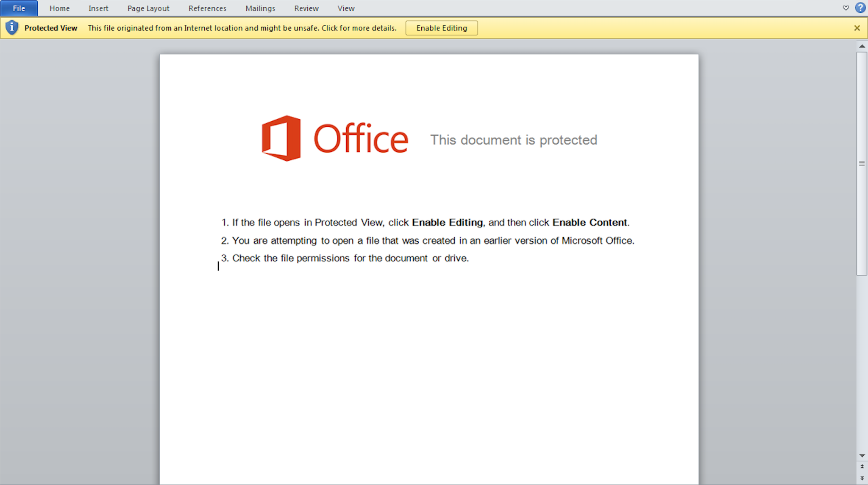The image size is (868, 485).
Task: Click the Office logo image
Action: click(x=335, y=138)
